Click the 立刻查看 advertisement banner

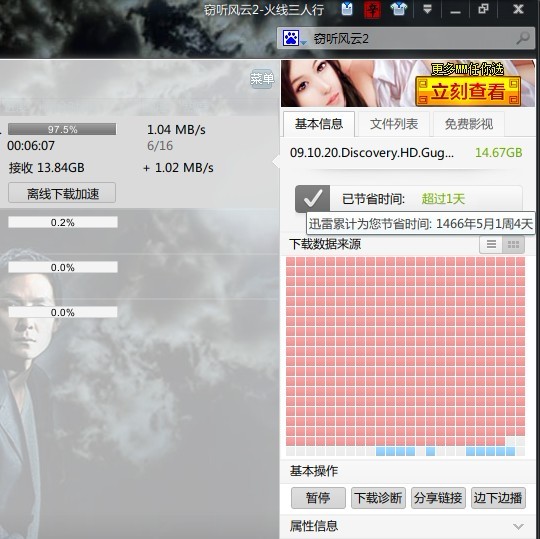coord(408,83)
